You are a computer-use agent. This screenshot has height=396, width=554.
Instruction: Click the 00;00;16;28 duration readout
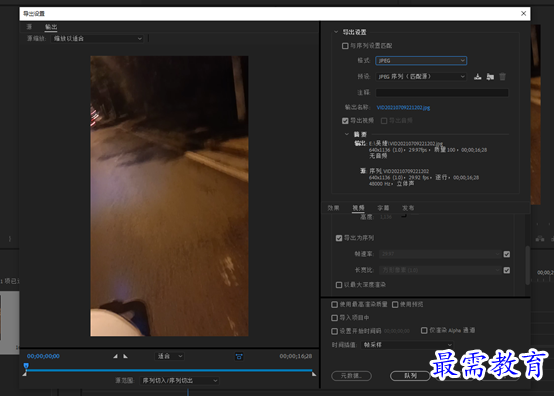click(296, 356)
